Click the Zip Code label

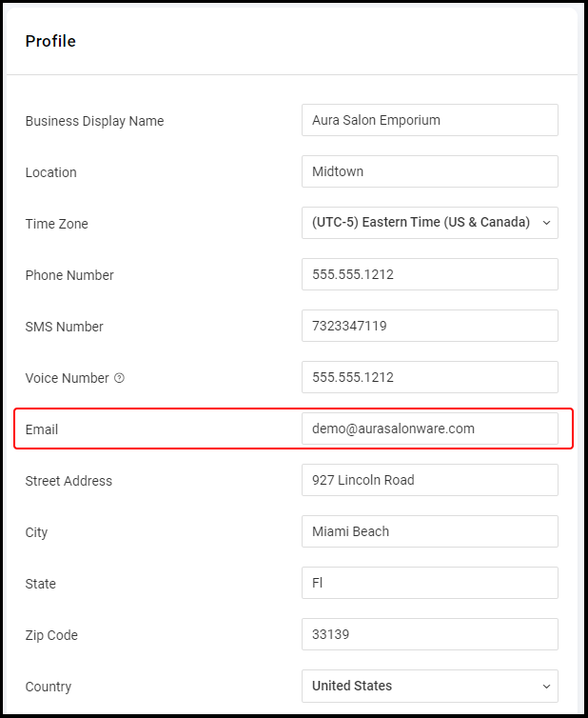coord(51,635)
